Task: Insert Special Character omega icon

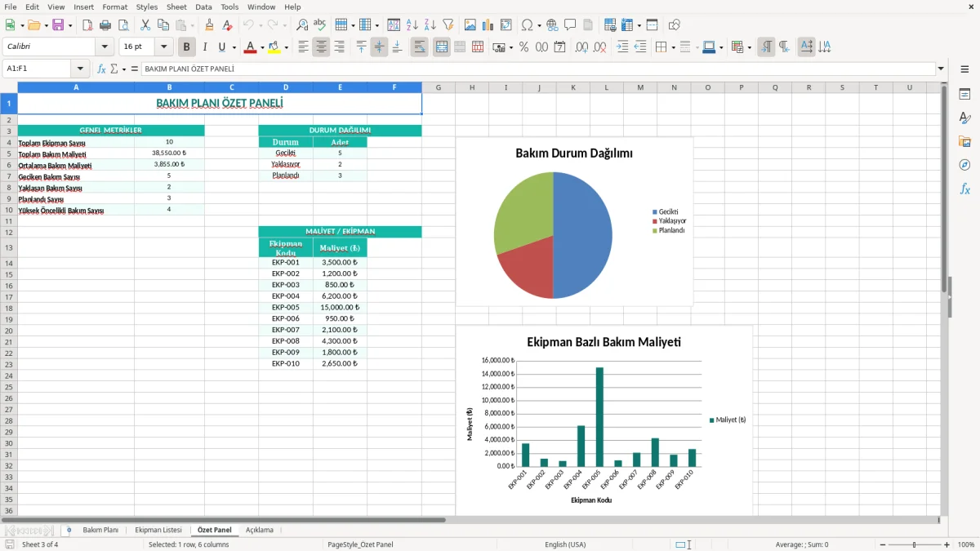Action: click(x=527, y=25)
